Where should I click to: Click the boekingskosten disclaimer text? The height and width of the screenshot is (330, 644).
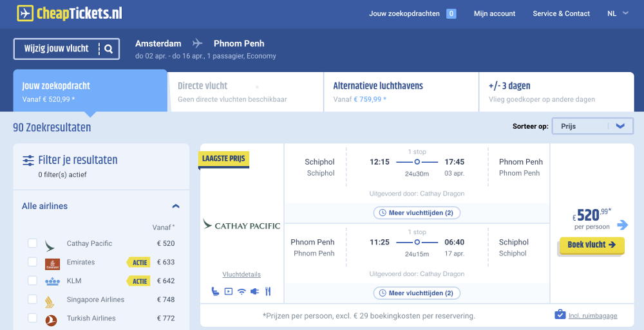point(369,316)
